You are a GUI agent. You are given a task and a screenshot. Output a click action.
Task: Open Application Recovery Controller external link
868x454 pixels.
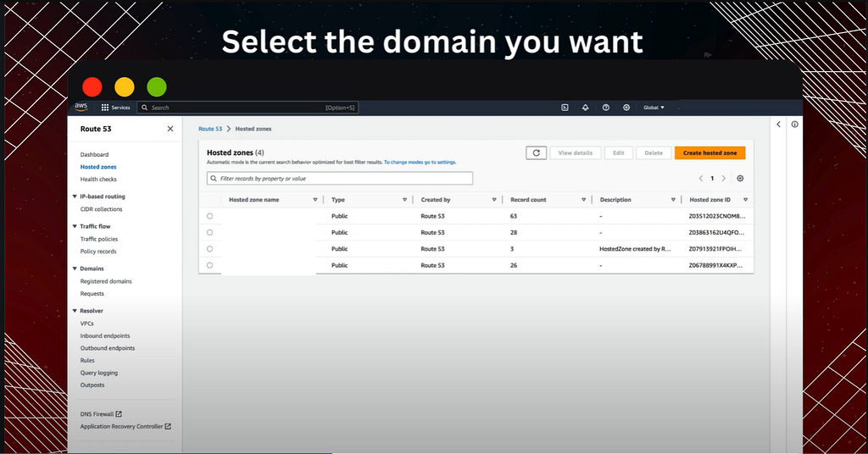coord(125,426)
